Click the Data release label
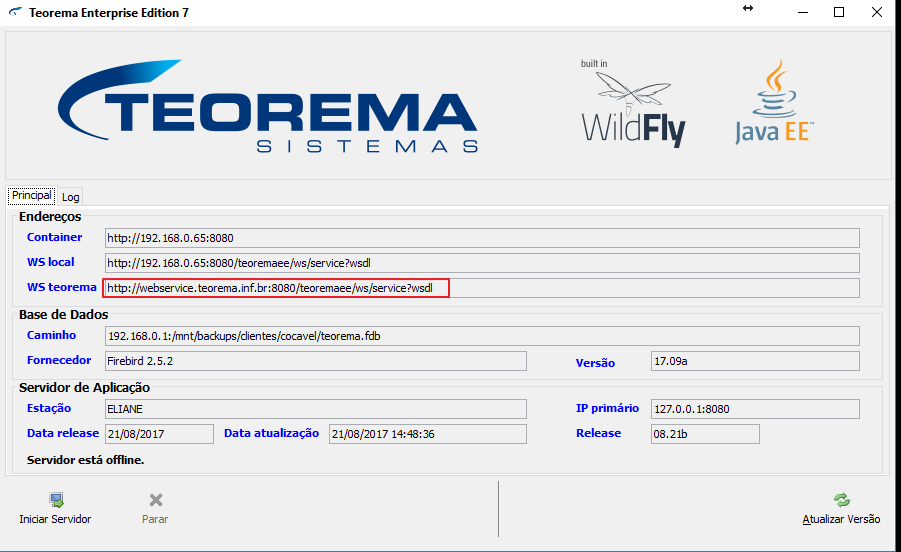The width and height of the screenshot is (901, 552). click(x=63, y=433)
